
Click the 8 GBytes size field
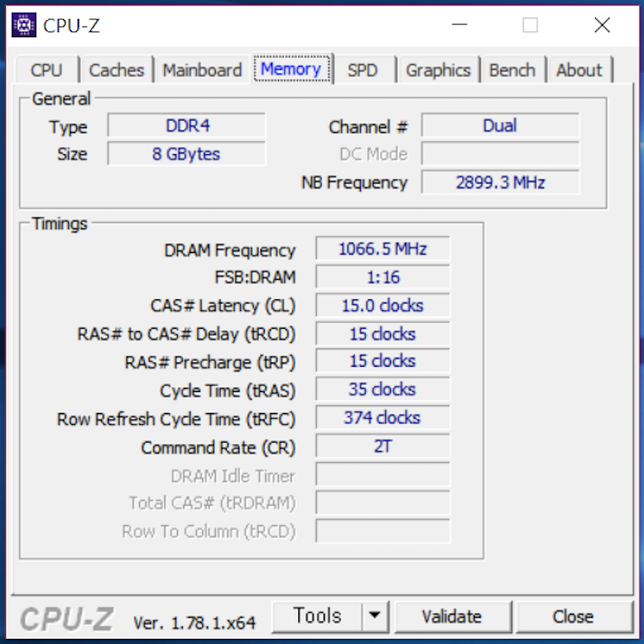[186, 153]
